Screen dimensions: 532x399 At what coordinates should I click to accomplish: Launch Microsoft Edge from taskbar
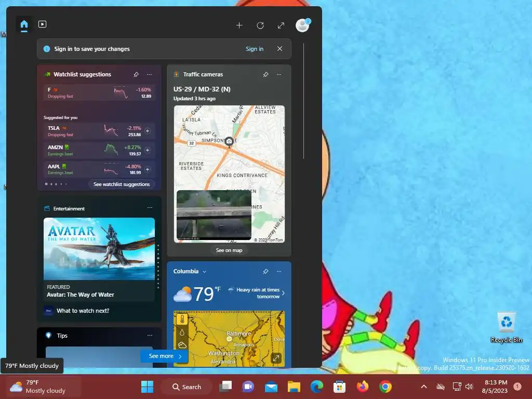coord(317,387)
